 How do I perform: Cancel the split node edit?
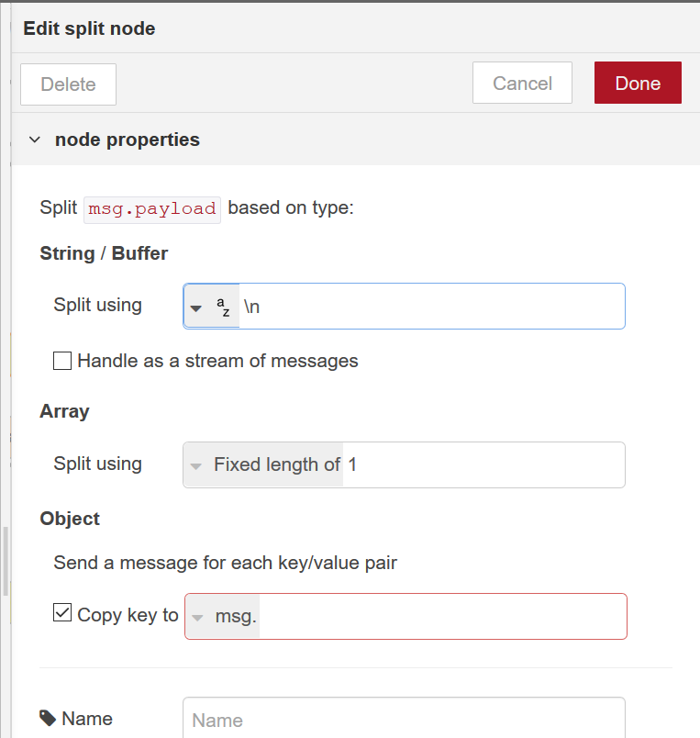click(522, 83)
